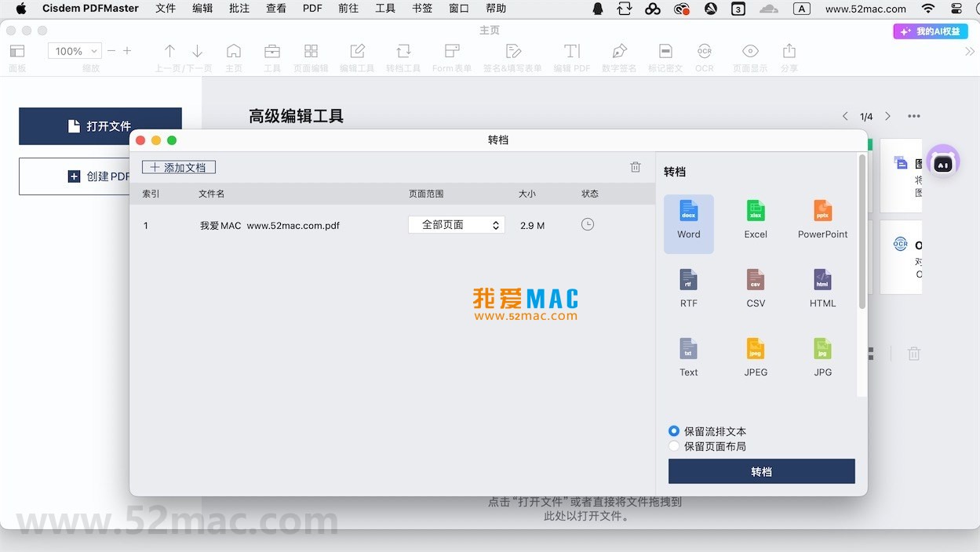This screenshot has height=552, width=980.
Task: Open the 工具 toolbox toolbar icon
Action: pyautogui.click(x=272, y=51)
